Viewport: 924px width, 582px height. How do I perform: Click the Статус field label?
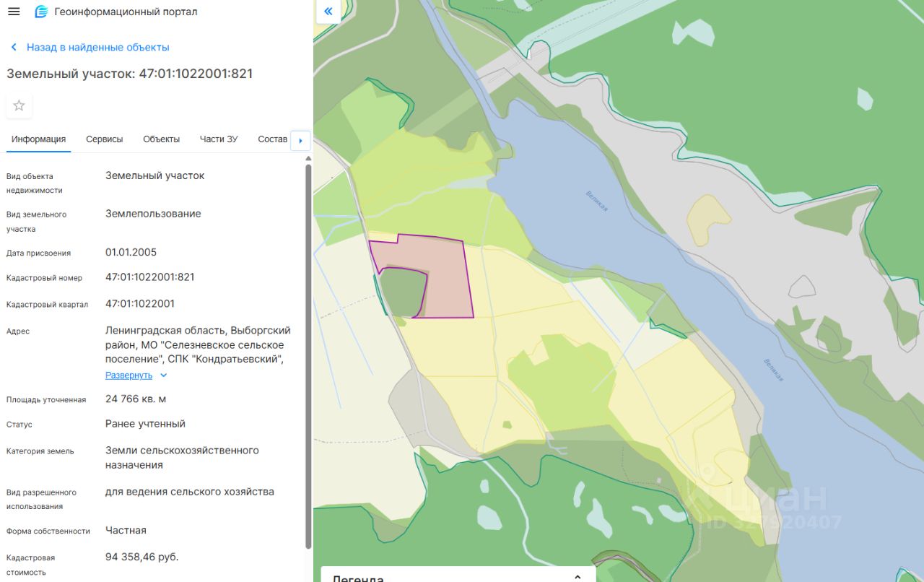[19, 425]
